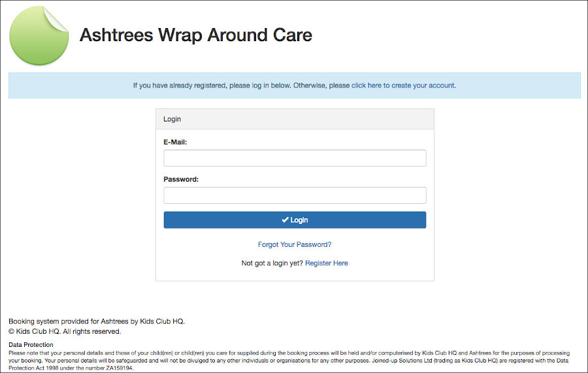Image resolution: width=588 pixels, height=373 pixels.
Task: Open the Forgot Your Password link
Action: (295, 244)
